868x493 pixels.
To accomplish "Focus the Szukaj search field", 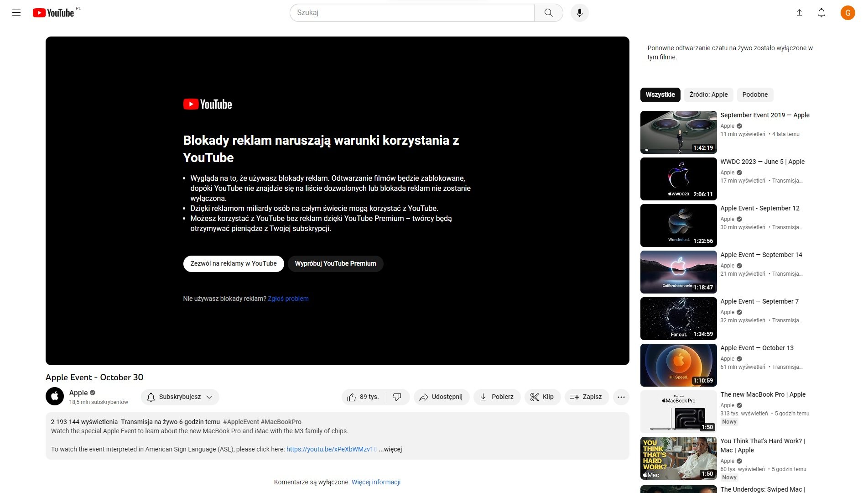I will point(412,13).
